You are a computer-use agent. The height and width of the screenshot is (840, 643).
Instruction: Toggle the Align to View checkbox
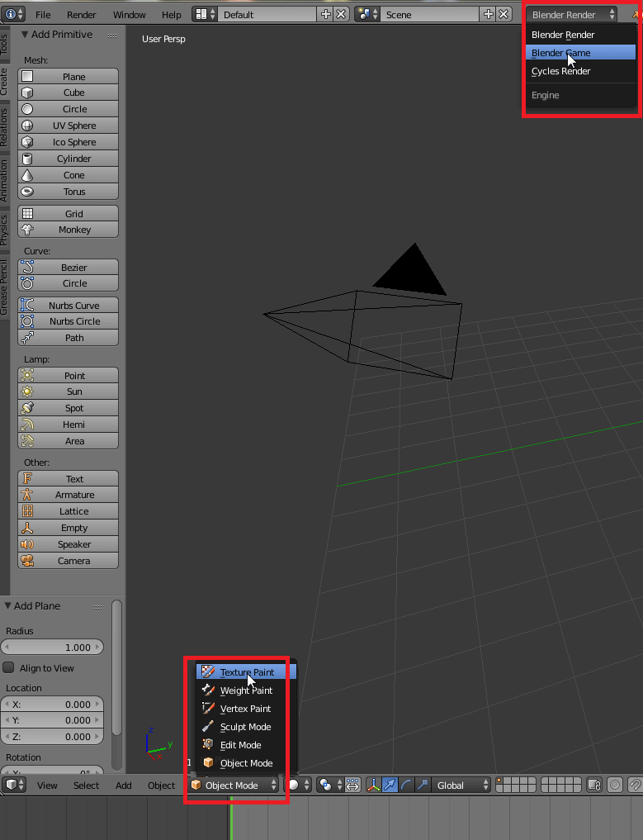8,668
